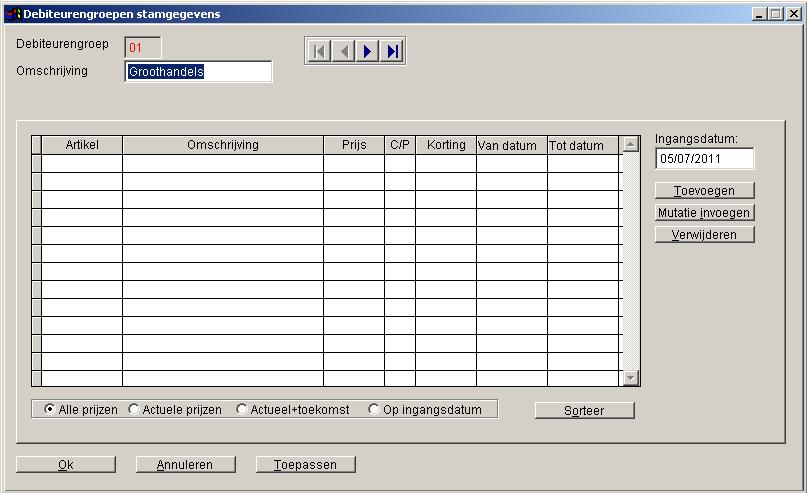Go to previous record arrow
This screenshot has height=493, width=807.
point(344,51)
